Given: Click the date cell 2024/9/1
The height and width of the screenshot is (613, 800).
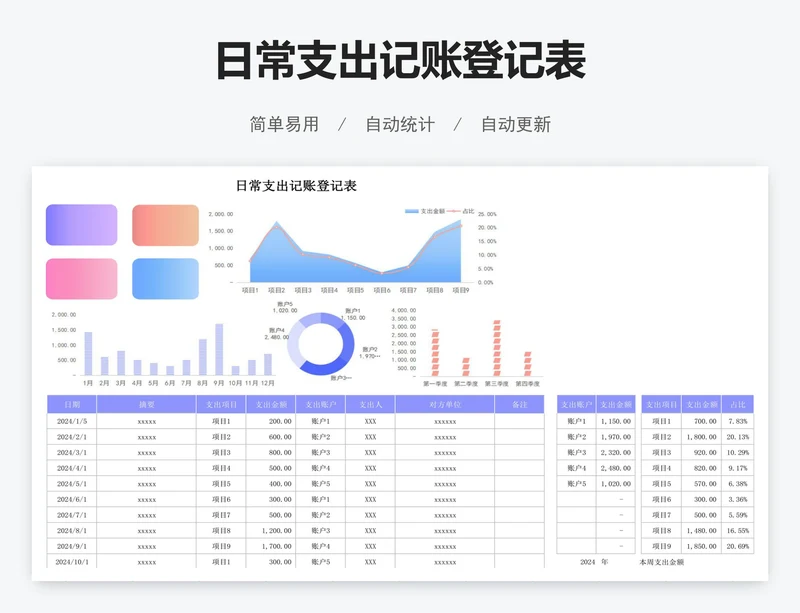Looking at the screenshot, I should [x=72, y=546].
